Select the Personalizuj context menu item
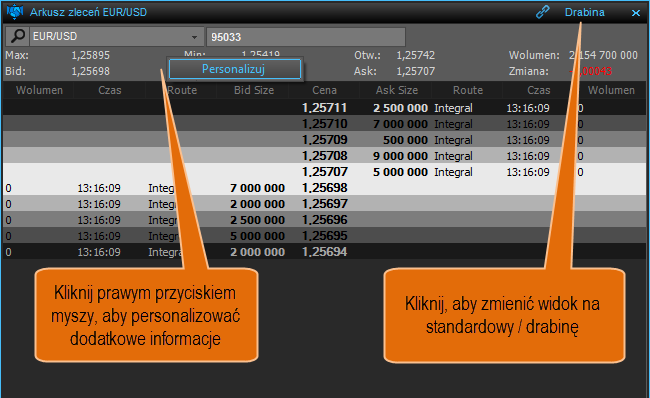Screen dimensions: 650x398 tap(235, 69)
